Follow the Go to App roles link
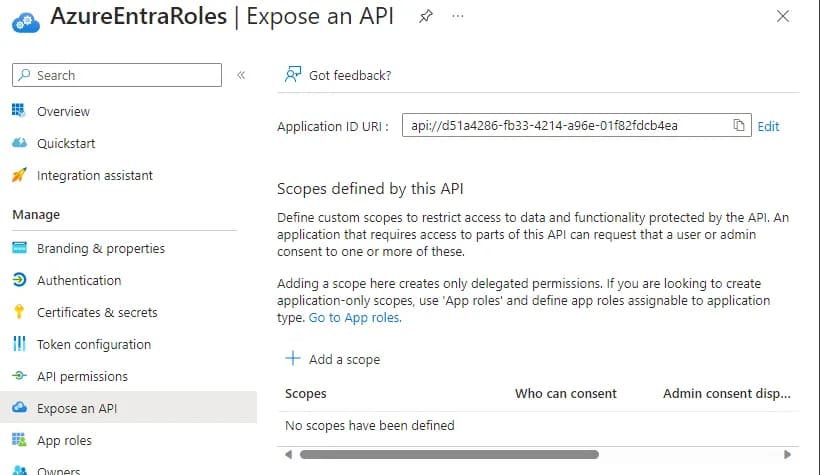Screen dimensions: 820x475 point(355,318)
